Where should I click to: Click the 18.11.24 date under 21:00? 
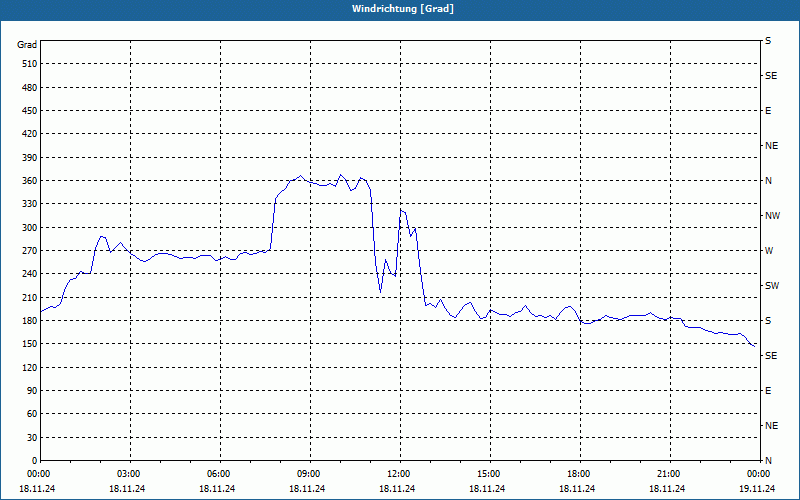point(667,489)
